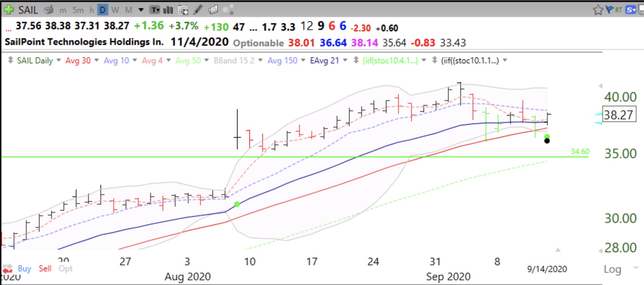Select the Daily 'D' timeframe
This screenshot has width=644, height=285.
[x=102, y=10]
